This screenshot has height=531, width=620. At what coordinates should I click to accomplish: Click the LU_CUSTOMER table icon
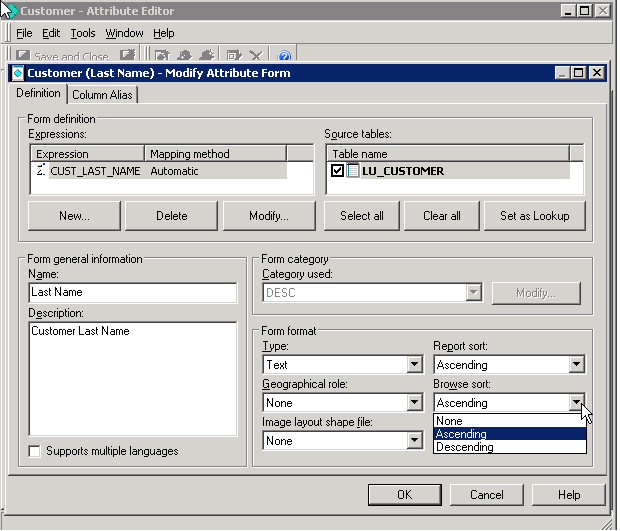coord(353,171)
